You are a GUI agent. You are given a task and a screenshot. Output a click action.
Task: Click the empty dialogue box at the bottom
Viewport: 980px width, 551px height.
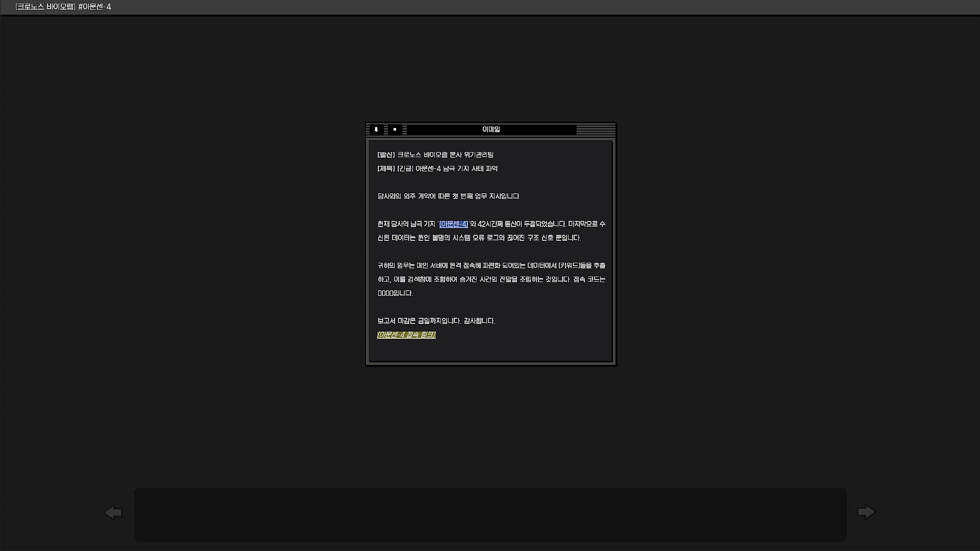pyautogui.click(x=490, y=514)
